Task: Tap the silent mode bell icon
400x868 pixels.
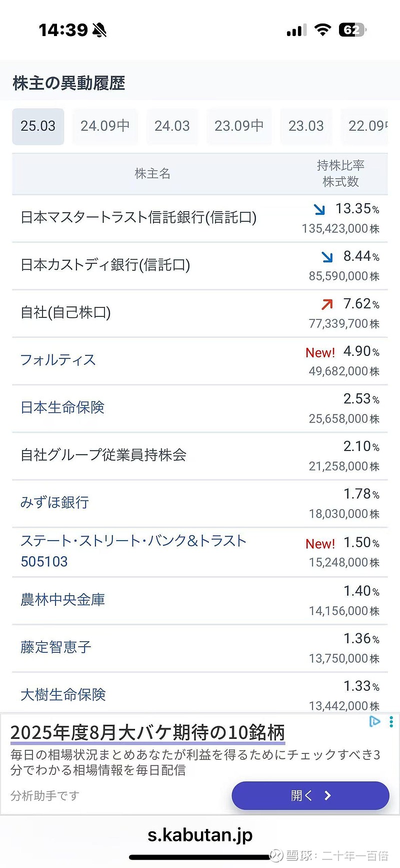Action: 99,31
